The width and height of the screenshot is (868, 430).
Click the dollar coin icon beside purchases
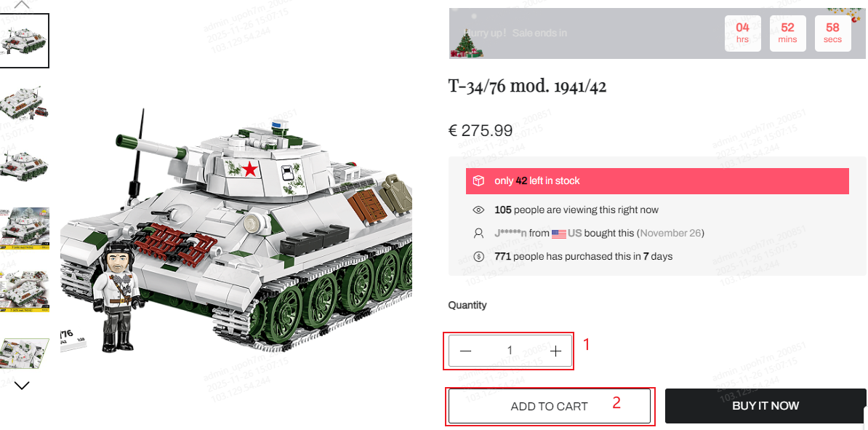coord(478,257)
